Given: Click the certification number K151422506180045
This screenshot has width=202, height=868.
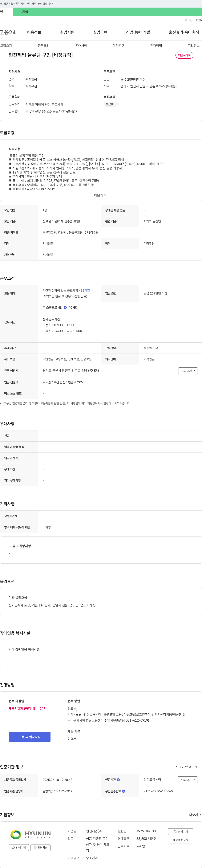Looking at the screenshot, I should pos(158,791).
